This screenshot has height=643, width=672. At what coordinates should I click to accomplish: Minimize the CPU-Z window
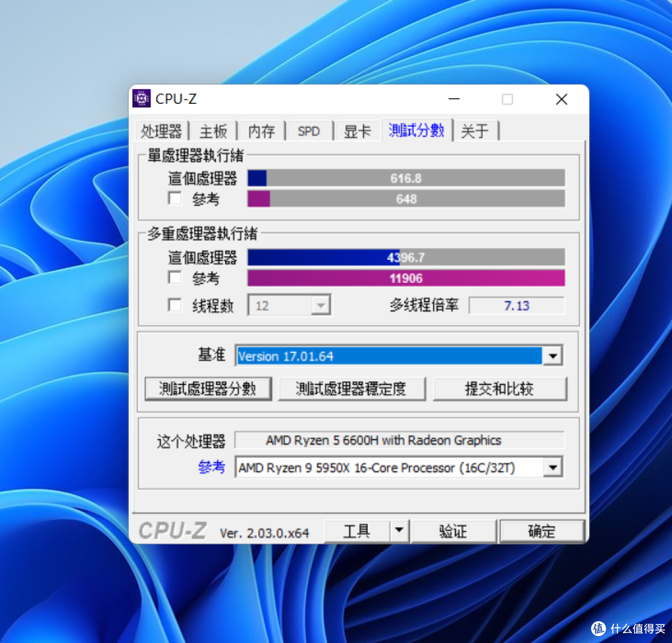[x=454, y=99]
